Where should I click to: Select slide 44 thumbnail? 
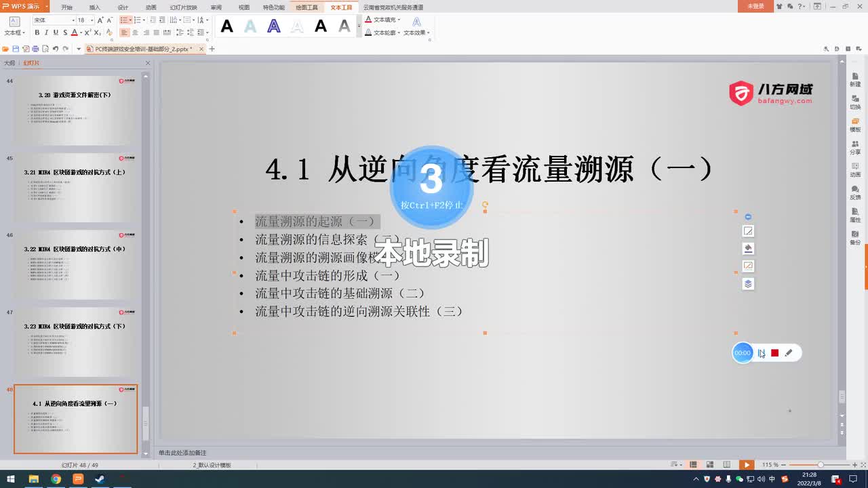[75, 110]
